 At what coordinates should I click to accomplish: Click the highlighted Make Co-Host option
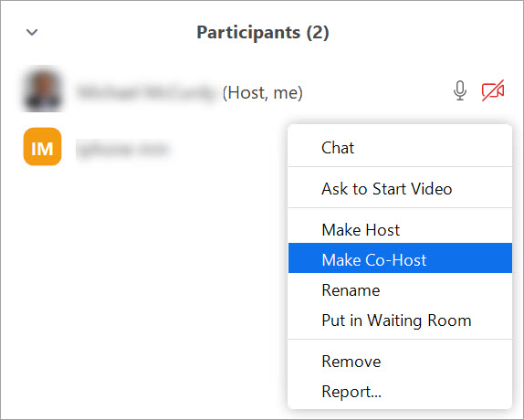(x=400, y=258)
